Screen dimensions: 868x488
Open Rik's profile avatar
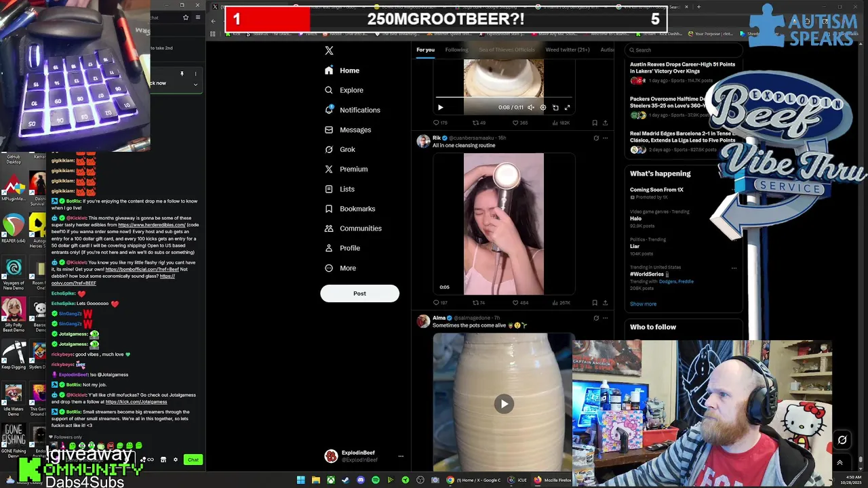click(423, 141)
